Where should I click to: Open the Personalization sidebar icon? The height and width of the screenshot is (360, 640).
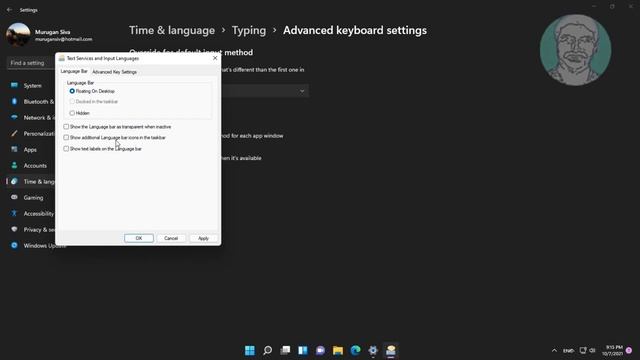pyautogui.click(x=14, y=133)
